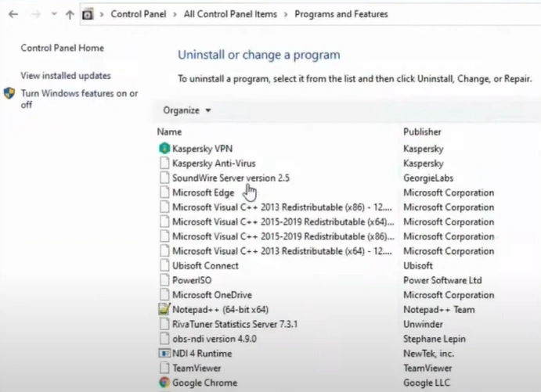Click Power Software Ltd publisher cell

coord(442,280)
